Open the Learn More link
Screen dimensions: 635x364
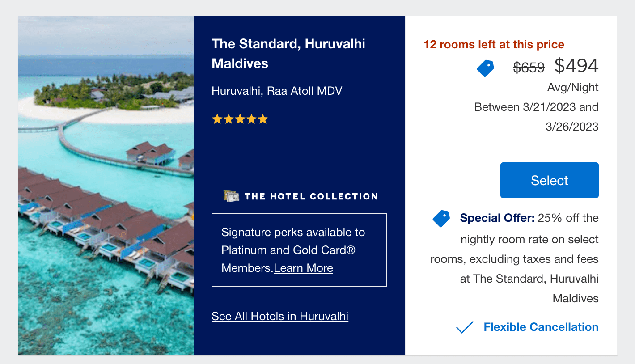coord(303,268)
